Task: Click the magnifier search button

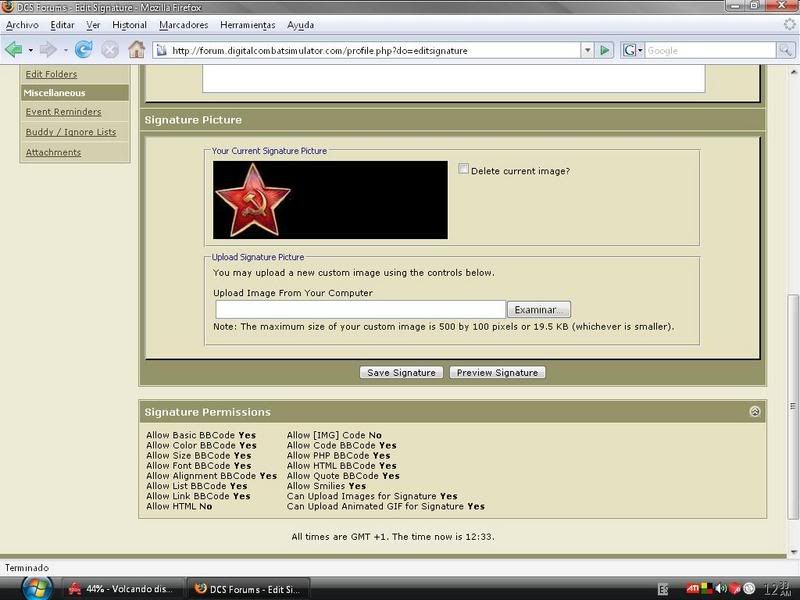Action: (785, 50)
